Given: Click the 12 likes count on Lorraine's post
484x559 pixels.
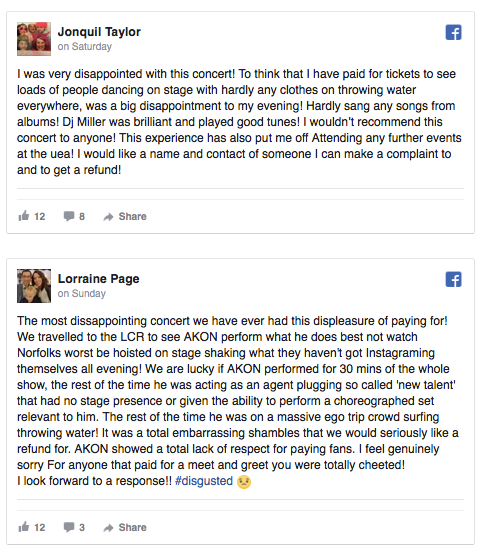Looking at the screenshot, I should tap(40, 527).
